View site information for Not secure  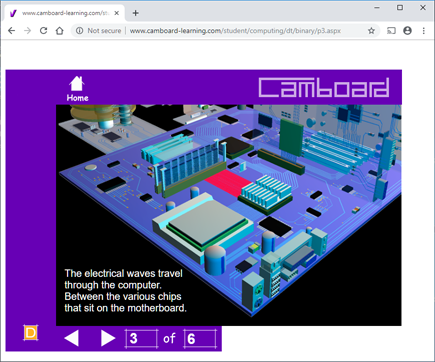coord(79,31)
